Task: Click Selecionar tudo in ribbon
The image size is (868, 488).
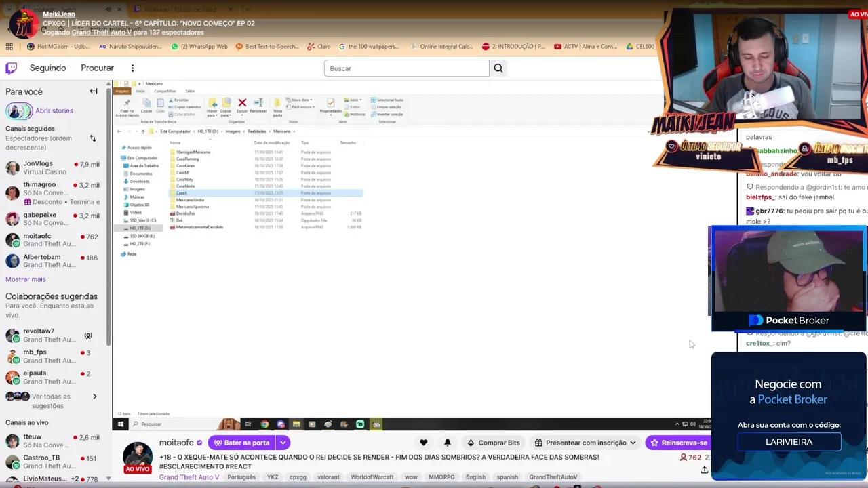Action: coord(388,100)
